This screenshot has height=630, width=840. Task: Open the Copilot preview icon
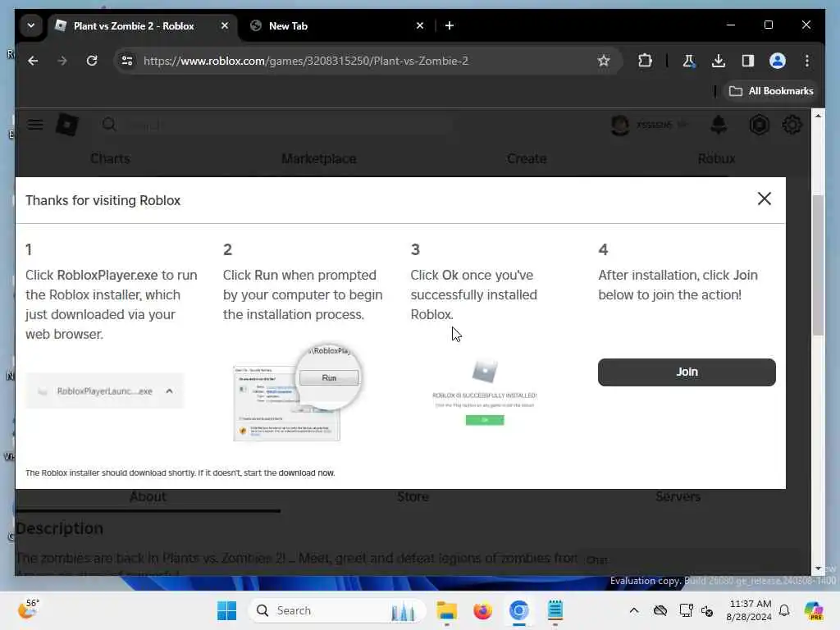click(814, 610)
